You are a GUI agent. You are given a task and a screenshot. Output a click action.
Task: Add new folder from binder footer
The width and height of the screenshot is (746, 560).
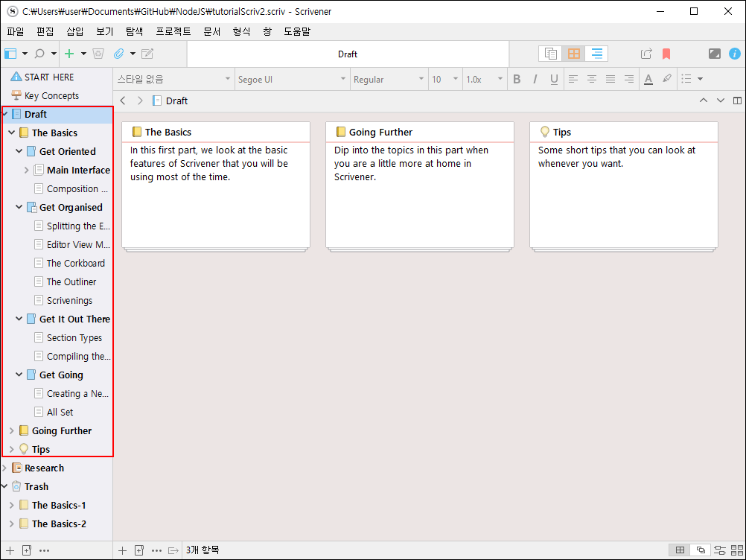click(27, 550)
